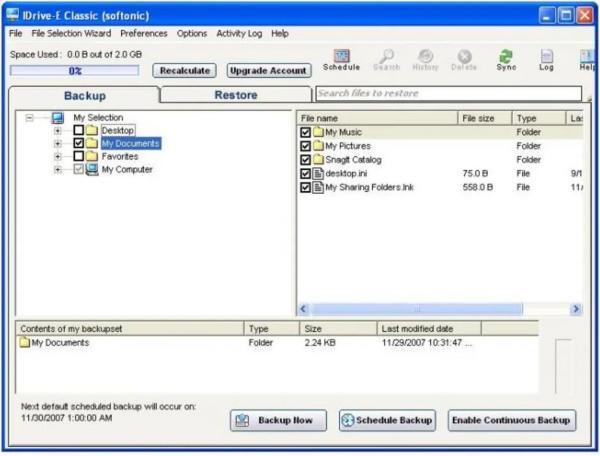Uncheck the My Music checkbox
This screenshot has height=456, width=600.
coord(305,132)
